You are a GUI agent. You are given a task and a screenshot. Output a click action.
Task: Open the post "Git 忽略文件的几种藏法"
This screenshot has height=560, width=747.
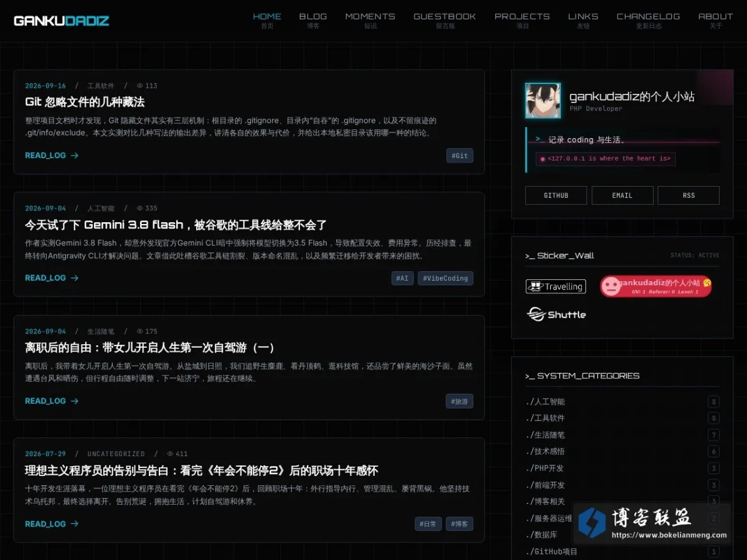point(85,102)
